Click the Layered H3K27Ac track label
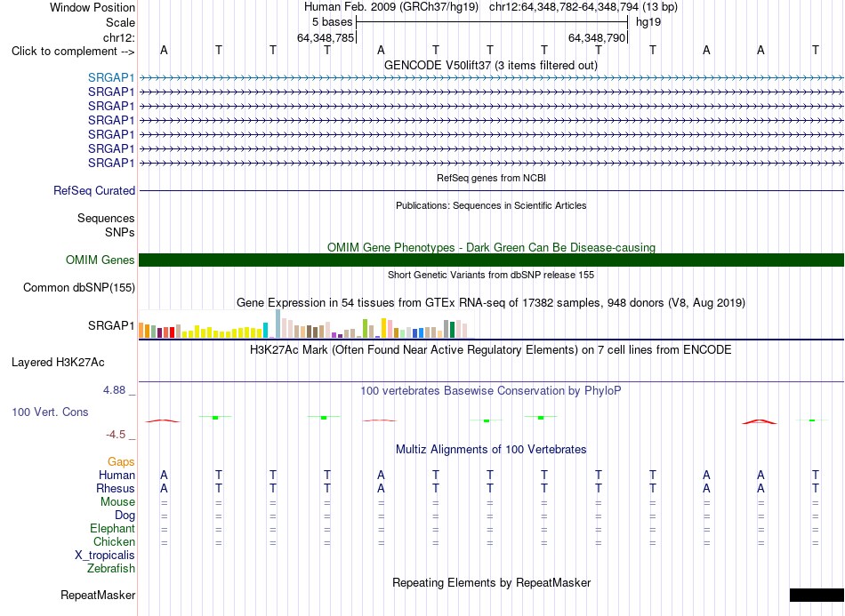The width and height of the screenshot is (845, 616). point(58,363)
